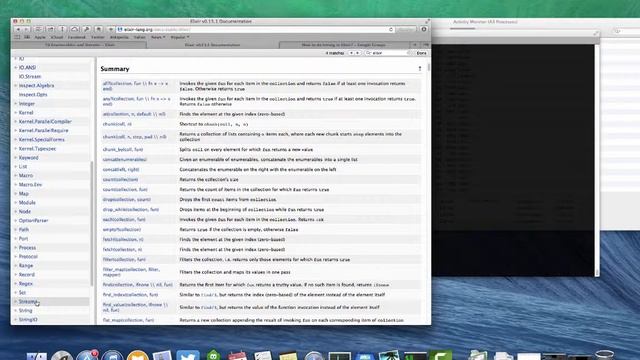Open the Twitter bookmark

pos(98,37)
